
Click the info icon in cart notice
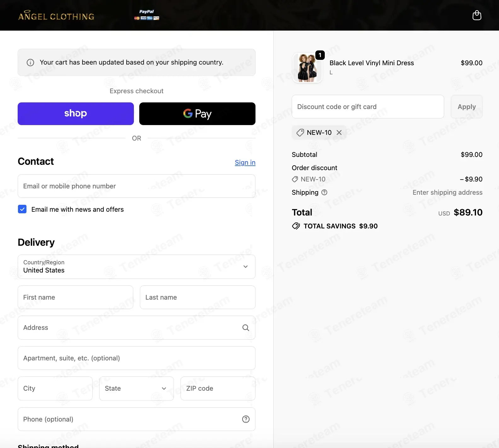(x=31, y=63)
